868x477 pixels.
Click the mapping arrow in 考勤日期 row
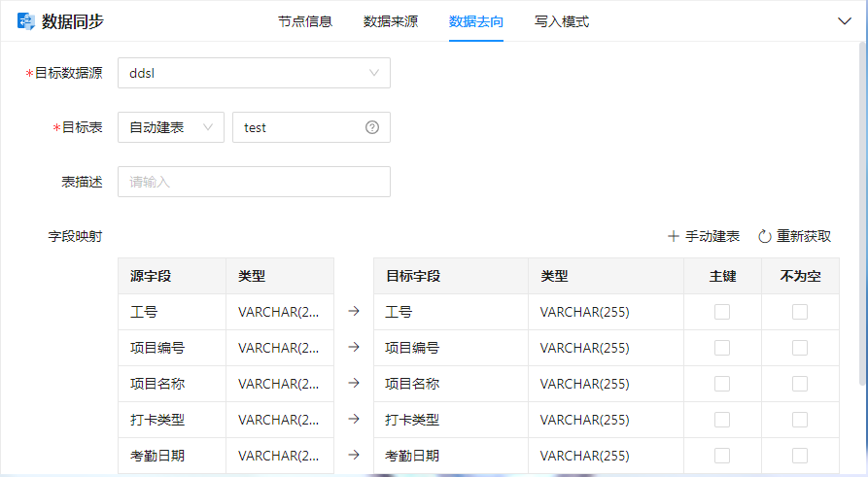(354, 456)
